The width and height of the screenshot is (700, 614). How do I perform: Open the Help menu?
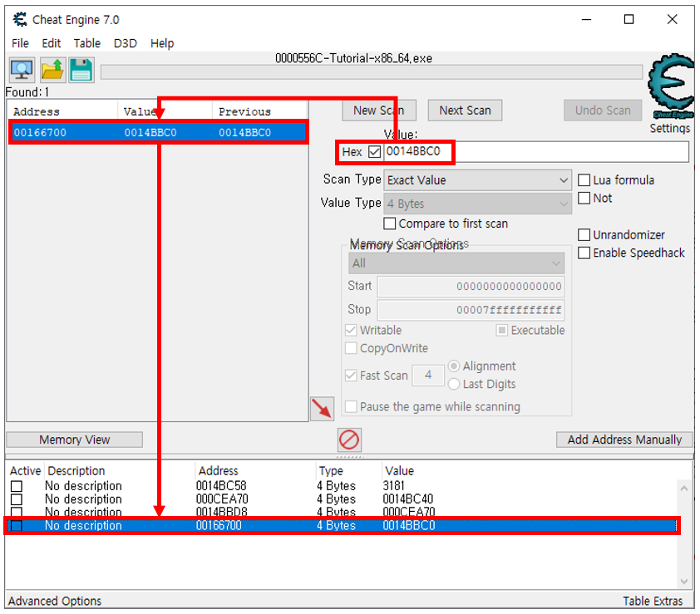click(162, 44)
